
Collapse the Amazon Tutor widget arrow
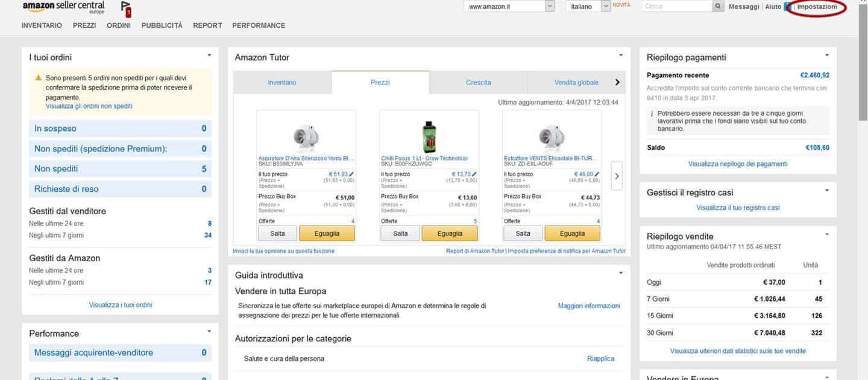click(x=621, y=55)
